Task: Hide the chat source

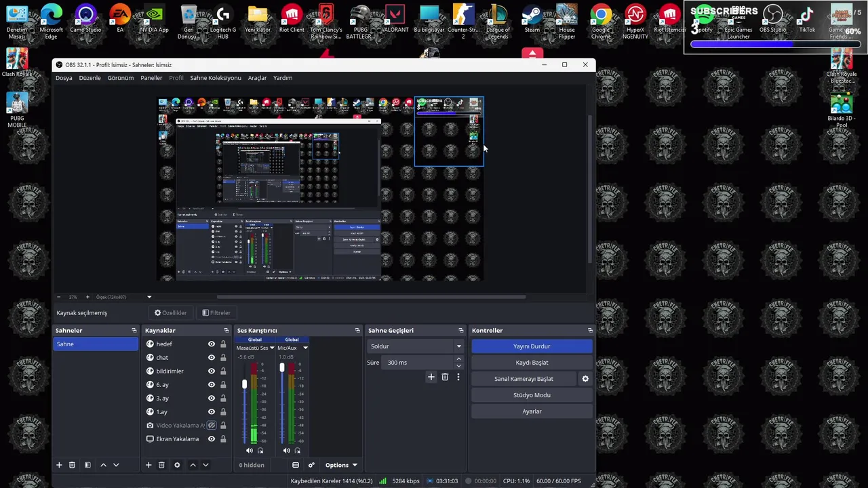Action: tap(212, 358)
